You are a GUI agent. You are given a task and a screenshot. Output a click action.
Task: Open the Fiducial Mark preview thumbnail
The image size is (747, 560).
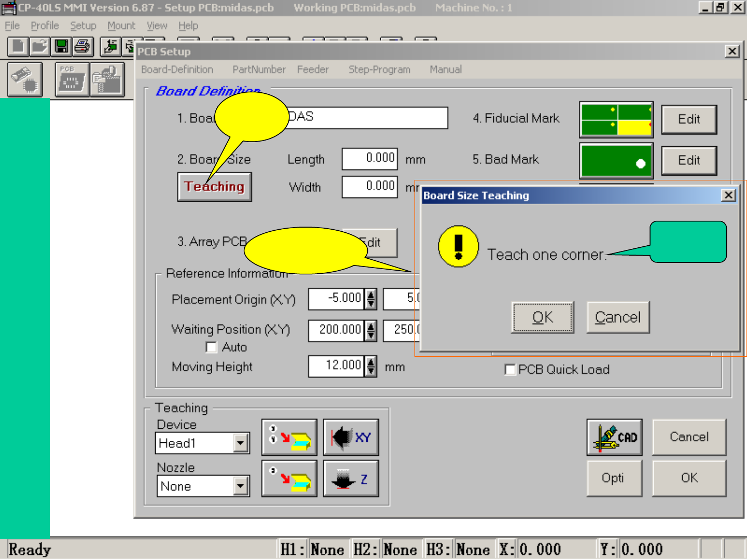point(616,119)
